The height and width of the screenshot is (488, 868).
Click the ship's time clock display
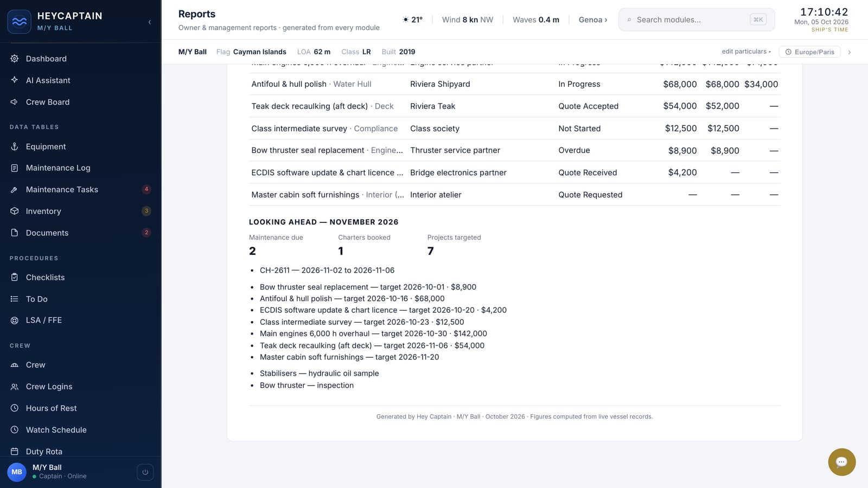[824, 12]
